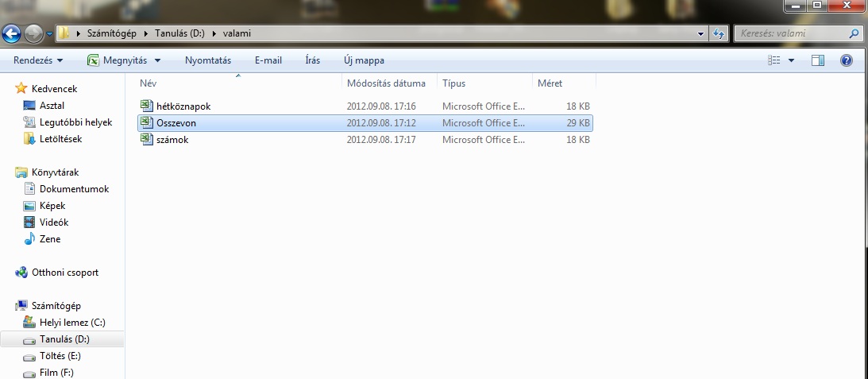Open the Videók library
The height and width of the screenshot is (379, 868).
(54, 222)
